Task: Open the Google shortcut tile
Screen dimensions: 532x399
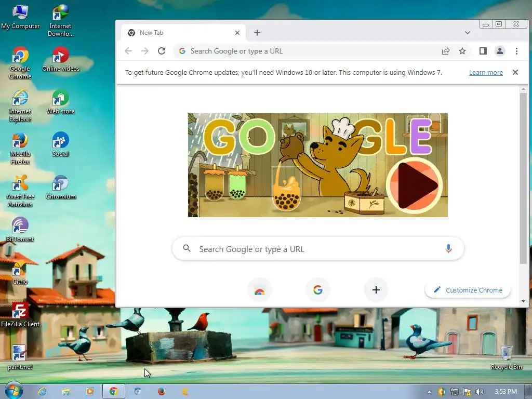Action: (318, 290)
